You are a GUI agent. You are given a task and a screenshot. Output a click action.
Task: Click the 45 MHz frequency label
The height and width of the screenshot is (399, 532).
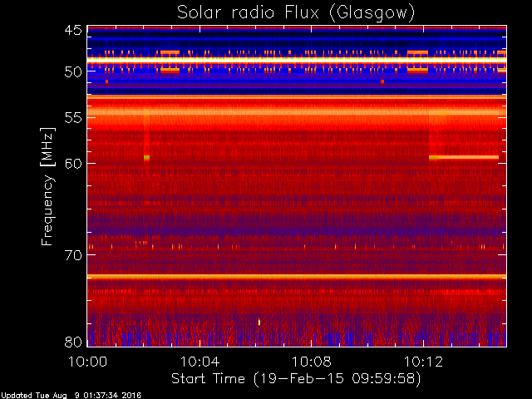click(x=73, y=30)
